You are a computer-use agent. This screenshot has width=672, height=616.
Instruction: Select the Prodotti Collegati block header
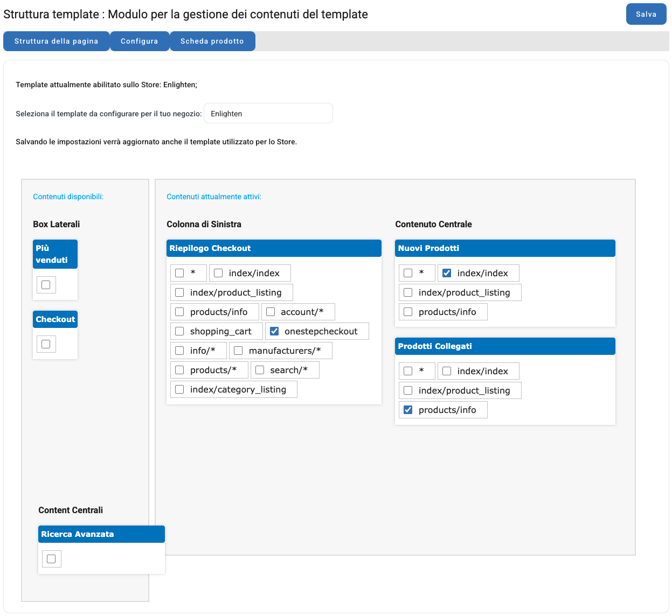pos(505,346)
